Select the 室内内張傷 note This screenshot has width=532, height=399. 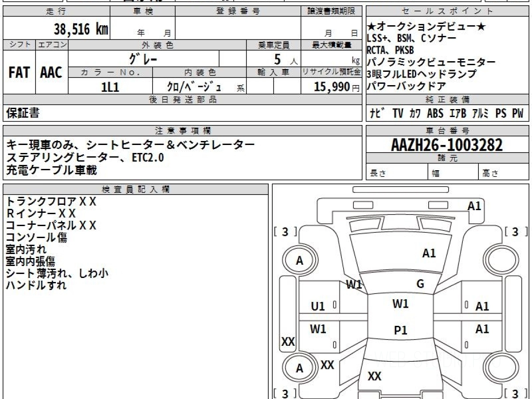point(31,262)
